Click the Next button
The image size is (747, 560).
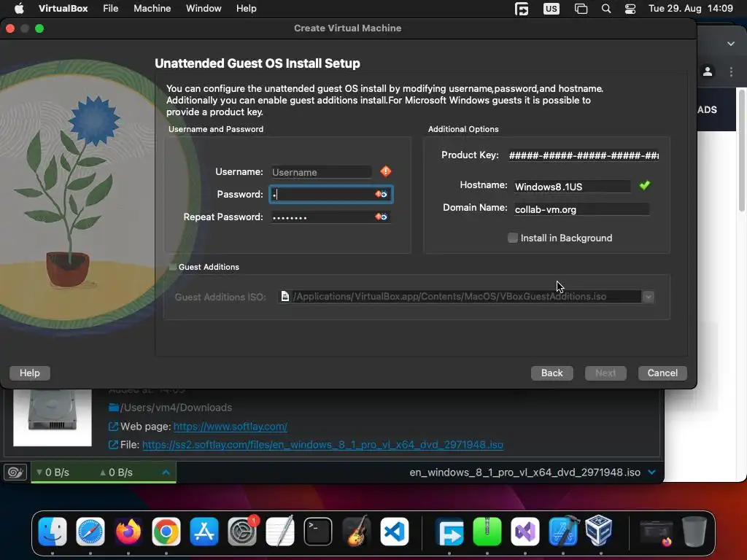(x=605, y=373)
